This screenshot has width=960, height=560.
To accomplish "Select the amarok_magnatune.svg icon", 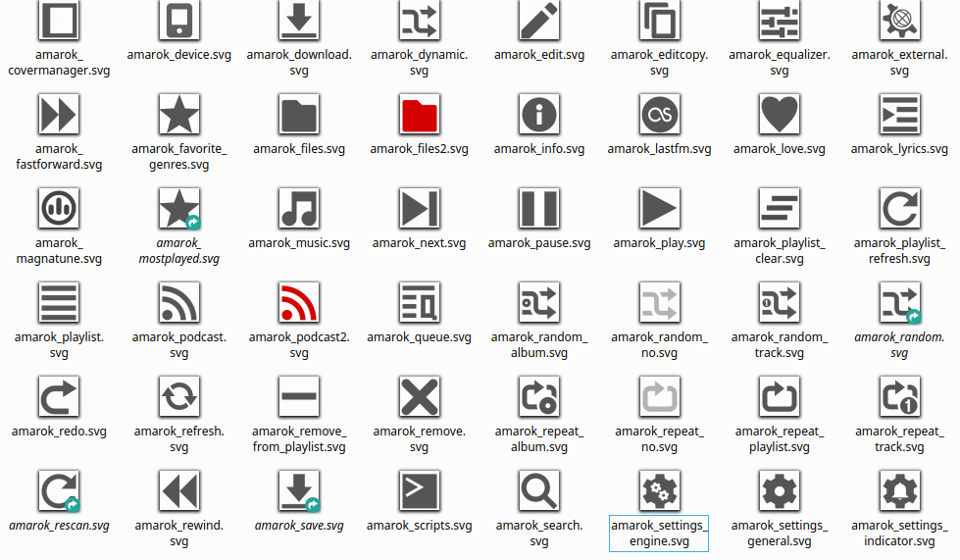I will tap(59, 209).
